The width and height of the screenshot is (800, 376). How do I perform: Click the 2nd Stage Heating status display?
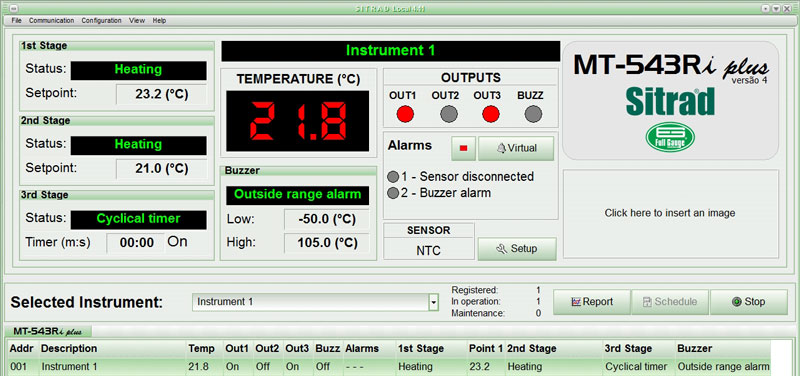point(138,145)
